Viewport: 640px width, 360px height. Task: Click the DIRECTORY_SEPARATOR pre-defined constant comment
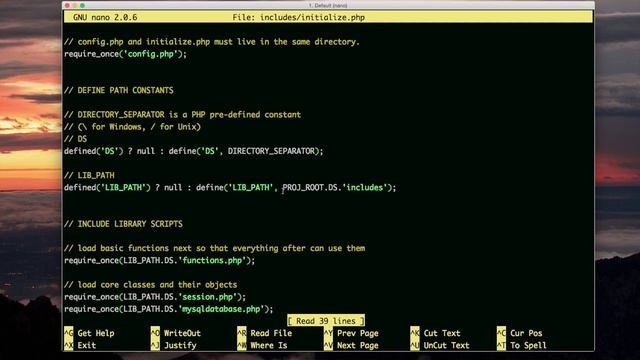[x=182, y=115]
